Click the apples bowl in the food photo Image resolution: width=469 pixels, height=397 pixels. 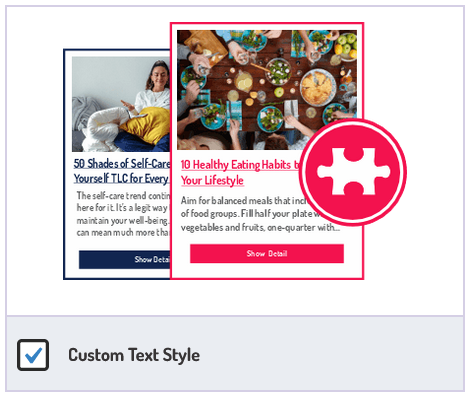point(346,46)
